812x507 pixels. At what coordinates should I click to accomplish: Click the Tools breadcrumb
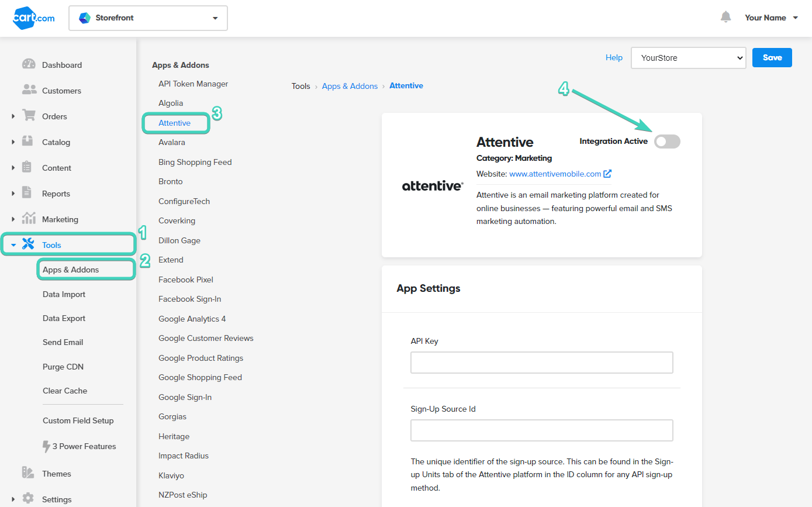pos(300,86)
